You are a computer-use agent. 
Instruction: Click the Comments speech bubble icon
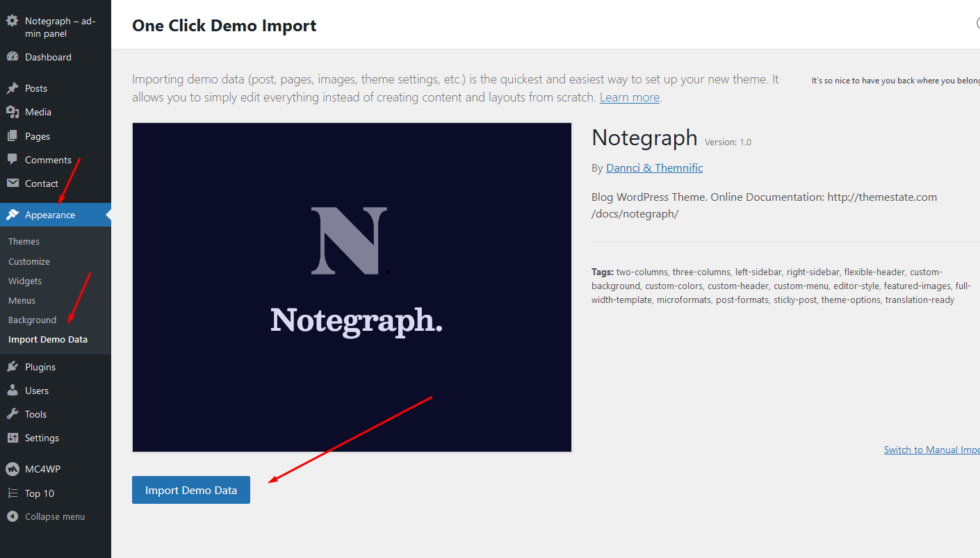(12, 159)
